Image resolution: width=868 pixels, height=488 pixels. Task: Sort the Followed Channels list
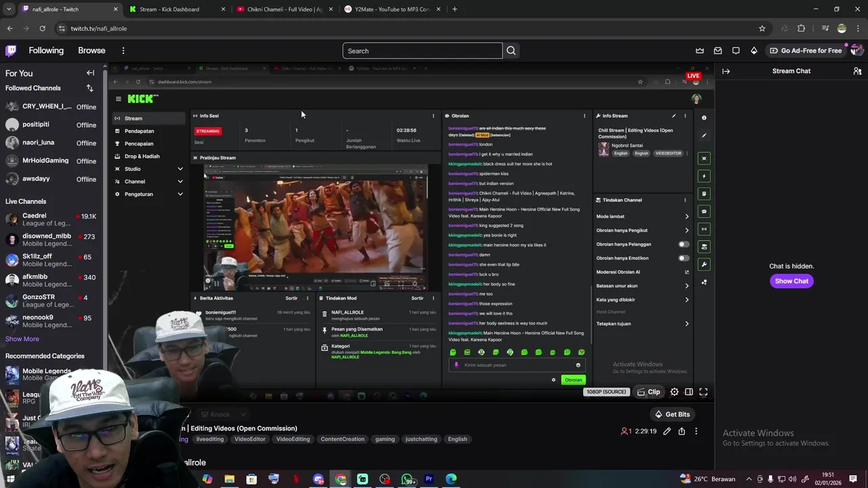coord(90,88)
